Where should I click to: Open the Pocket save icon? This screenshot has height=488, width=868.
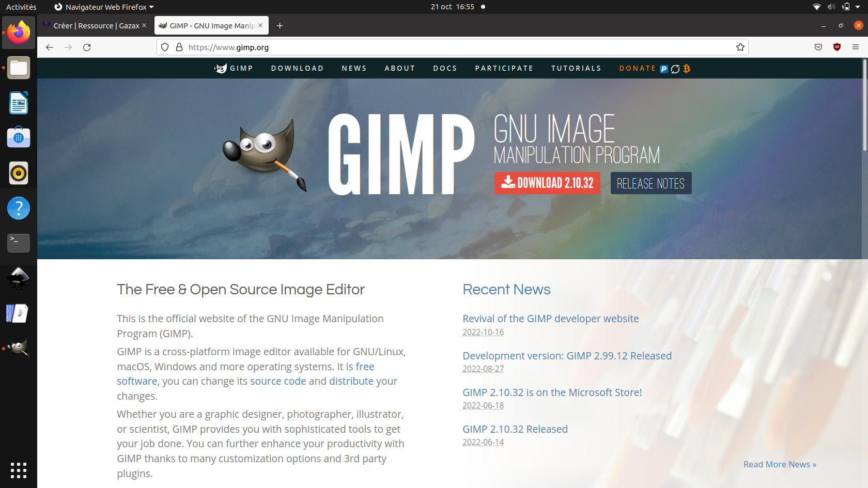[818, 48]
